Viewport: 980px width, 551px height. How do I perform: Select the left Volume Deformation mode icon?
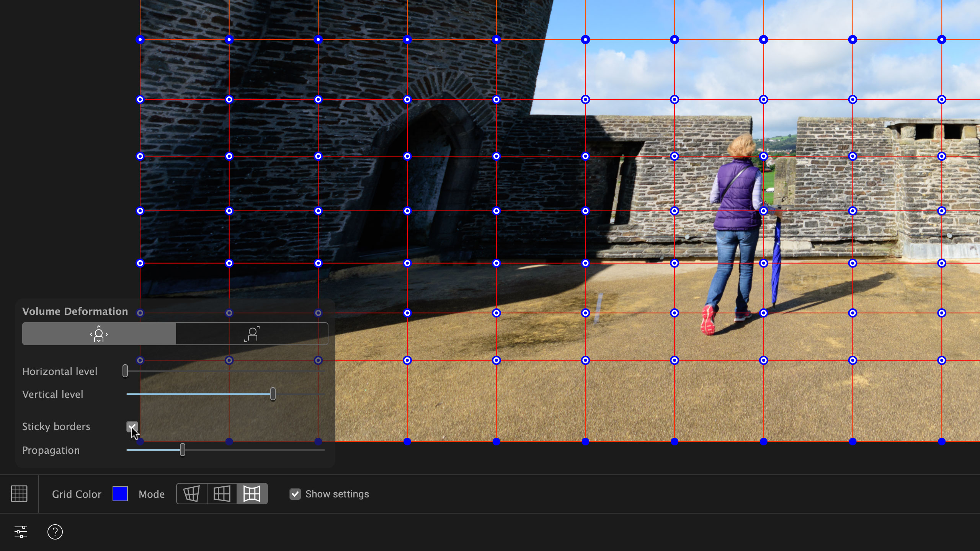click(99, 334)
